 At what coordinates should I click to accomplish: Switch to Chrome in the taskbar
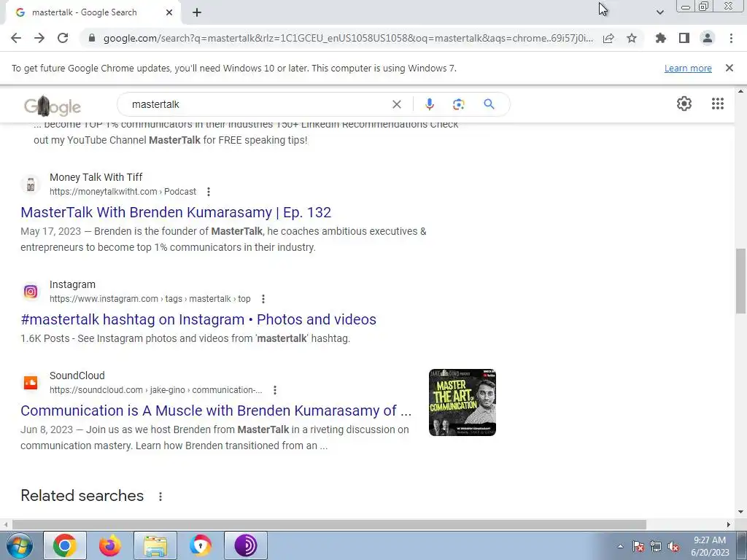pyautogui.click(x=65, y=545)
